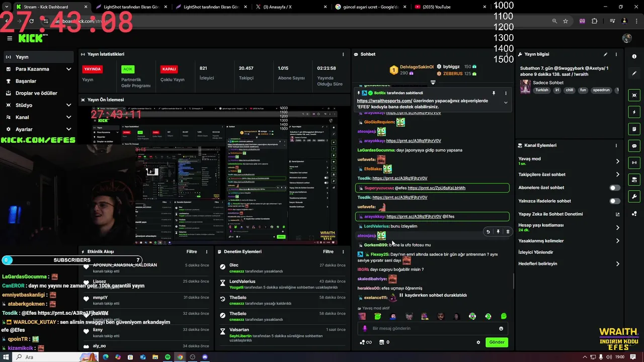
Task: Open Yavaş mod settings chevron
Action: tap(618, 161)
